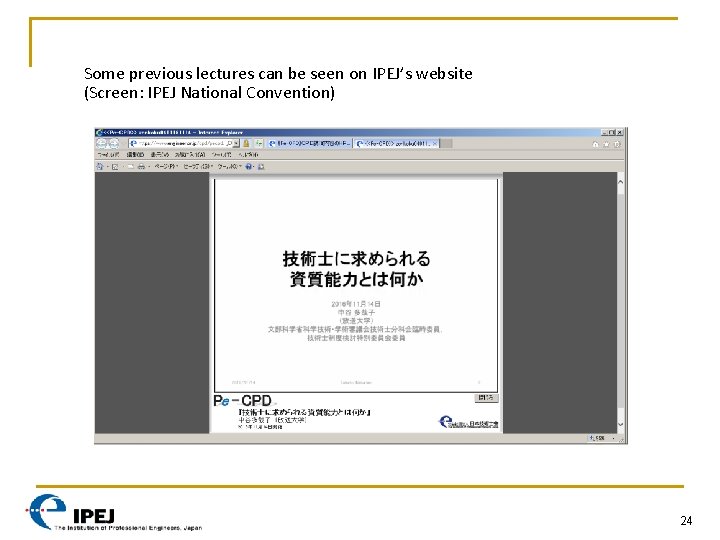Expand the Safety (セーフティ) dropdown
The image size is (720, 540).
click(x=198, y=167)
